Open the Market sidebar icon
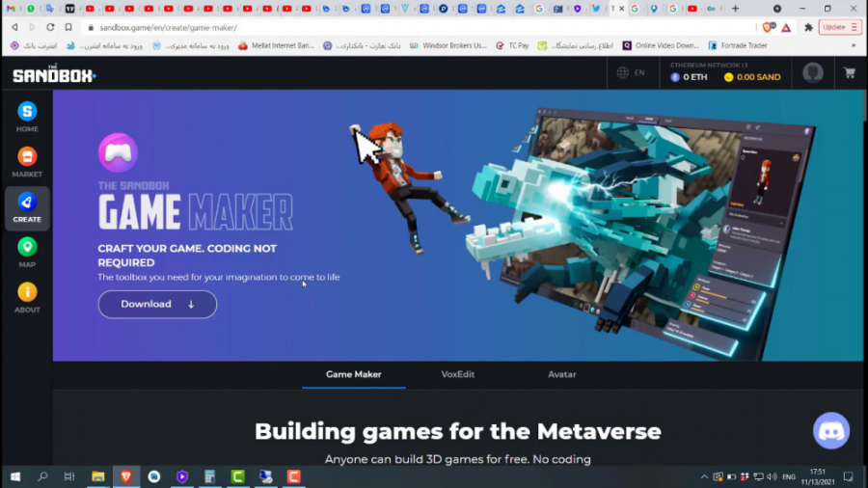Viewport: 868px width, 488px height. (x=27, y=162)
